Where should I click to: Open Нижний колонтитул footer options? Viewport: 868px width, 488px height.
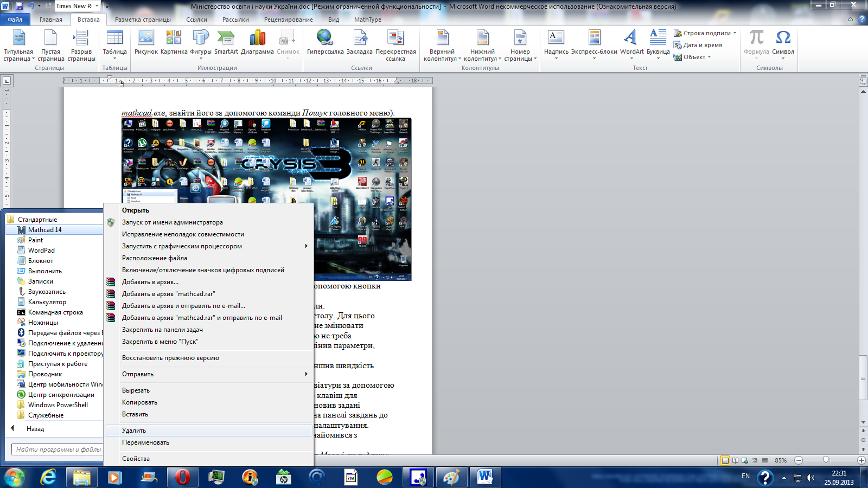point(482,45)
